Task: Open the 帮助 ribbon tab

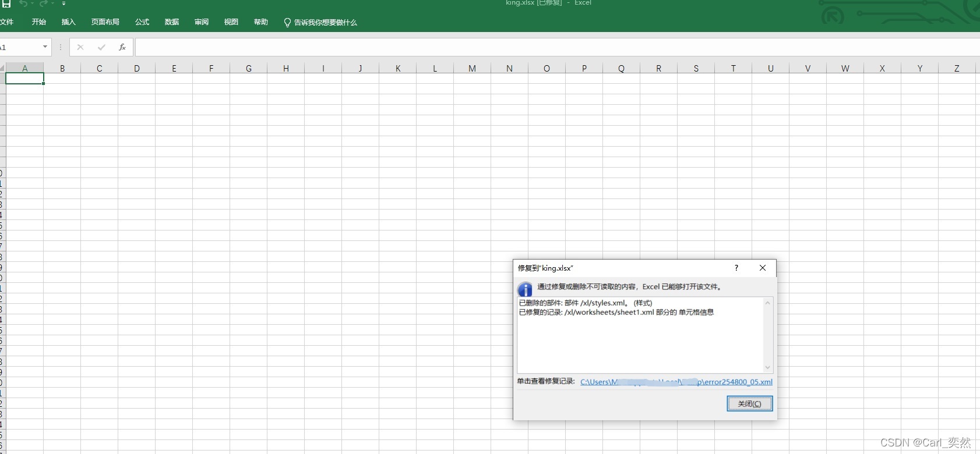Action: click(261, 22)
